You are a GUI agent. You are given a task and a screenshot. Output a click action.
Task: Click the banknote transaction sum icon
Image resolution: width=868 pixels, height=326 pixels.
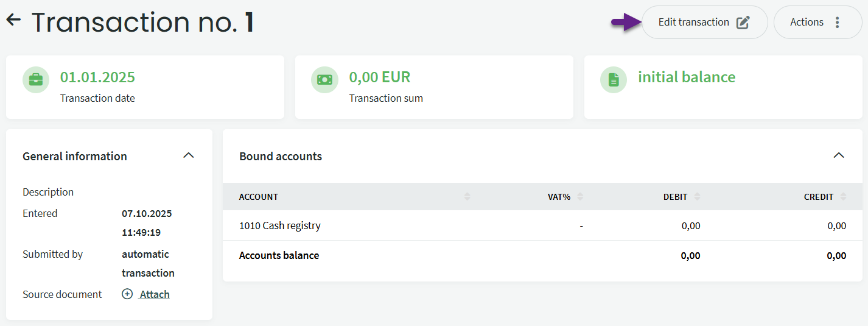tap(324, 80)
